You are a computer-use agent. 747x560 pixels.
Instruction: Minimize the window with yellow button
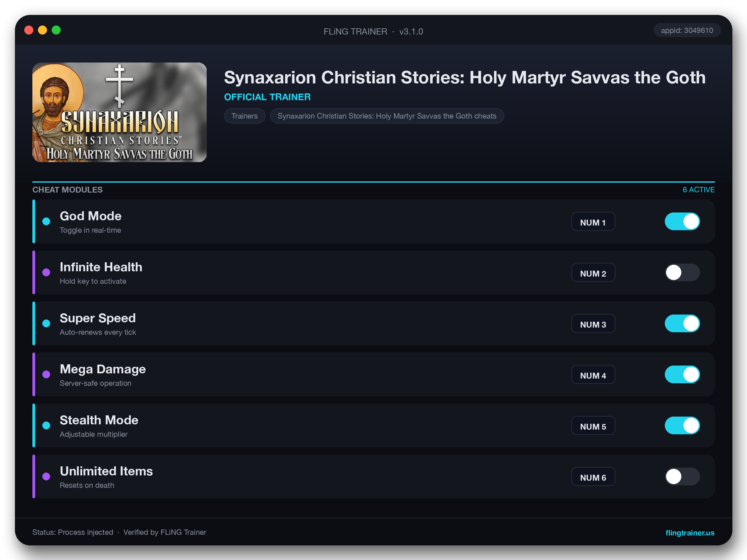pos(43,30)
